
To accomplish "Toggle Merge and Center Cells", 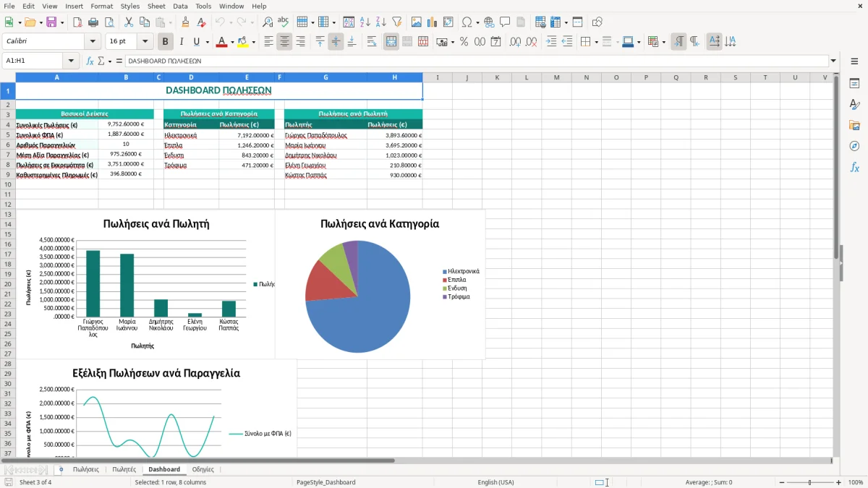I will (391, 42).
